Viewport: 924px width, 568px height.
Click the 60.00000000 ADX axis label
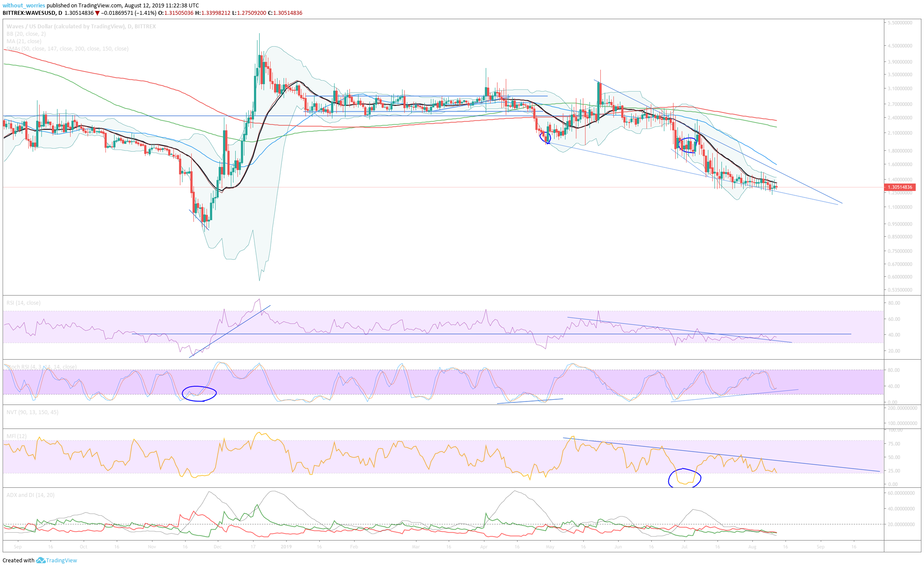pyautogui.click(x=901, y=493)
